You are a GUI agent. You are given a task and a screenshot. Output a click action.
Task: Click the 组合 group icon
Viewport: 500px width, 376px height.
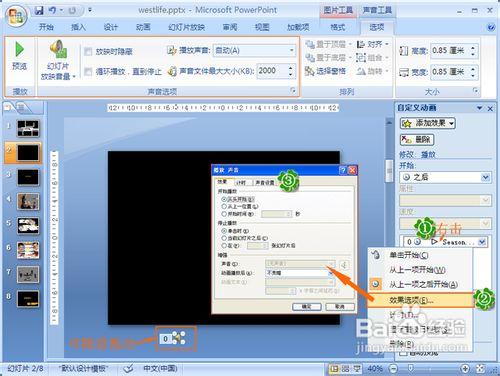(361, 57)
